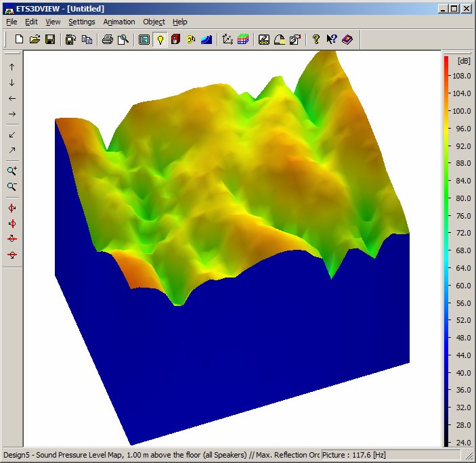The image size is (476, 463).
Task: Open a file with the folder icon
Action: tap(35, 39)
